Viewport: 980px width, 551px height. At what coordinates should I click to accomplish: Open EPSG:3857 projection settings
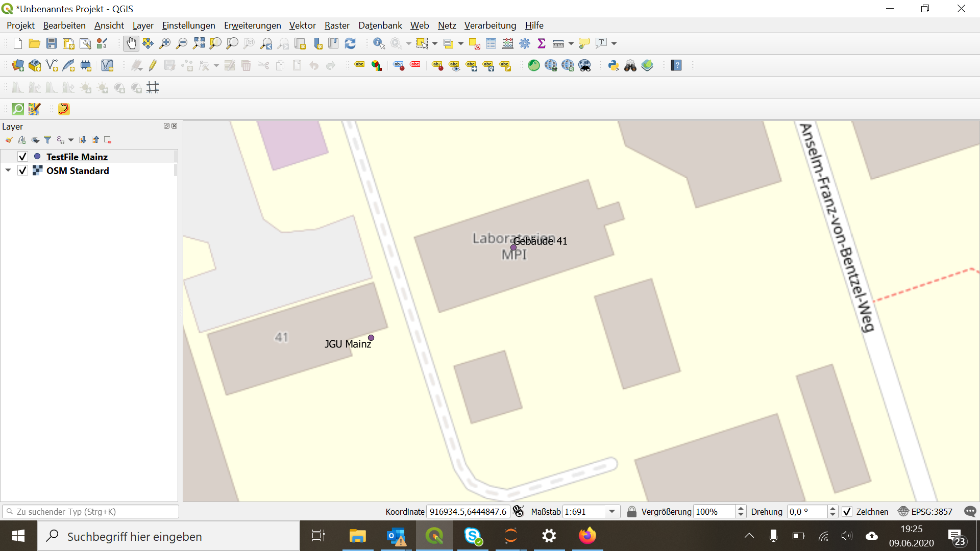click(925, 511)
